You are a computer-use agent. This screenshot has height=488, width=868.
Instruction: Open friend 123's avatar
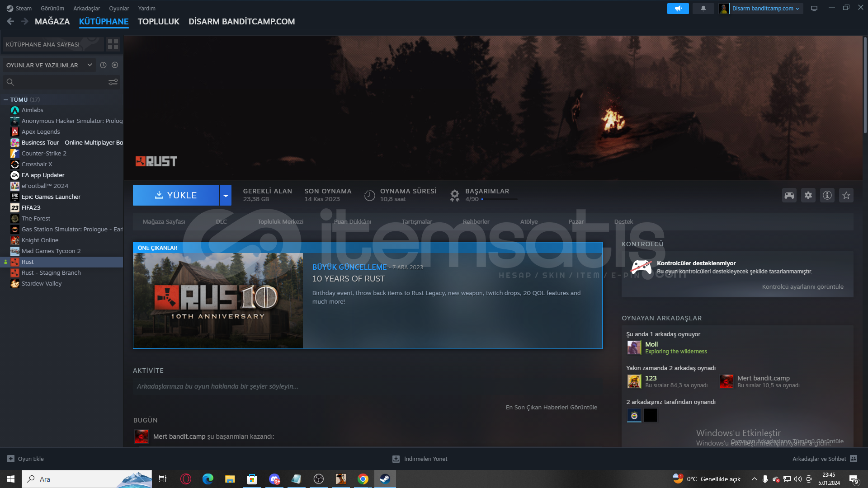(634, 381)
